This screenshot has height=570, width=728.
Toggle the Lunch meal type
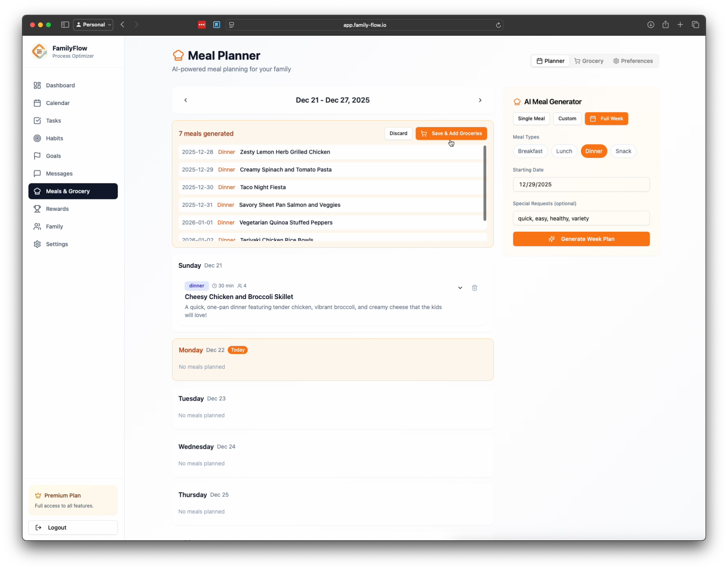564,151
